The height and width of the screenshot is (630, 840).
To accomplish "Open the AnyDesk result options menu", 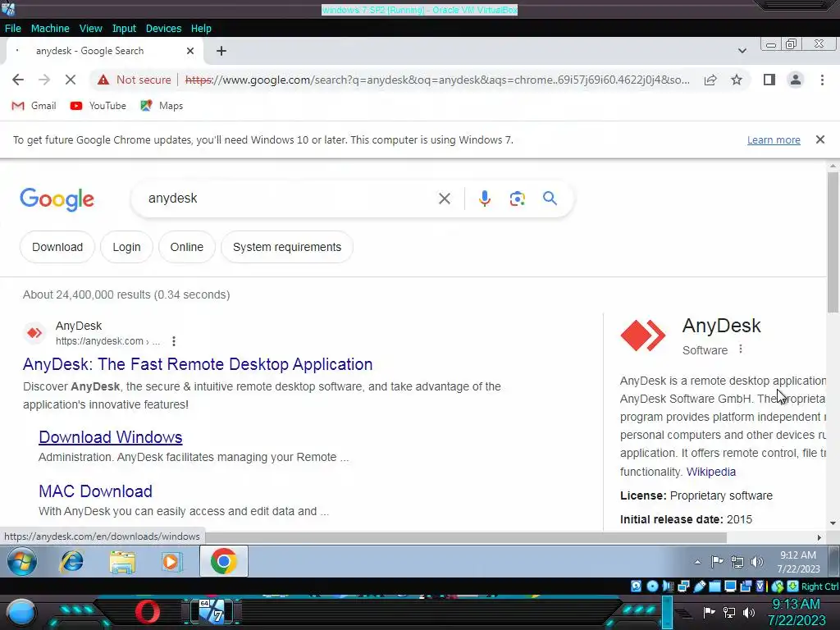I will (174, 341).
